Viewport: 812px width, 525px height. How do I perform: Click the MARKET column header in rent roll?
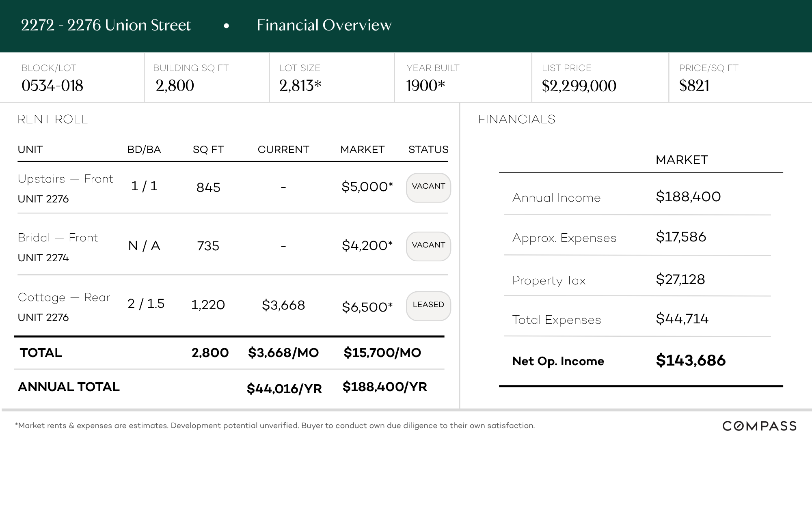coord(362,150)
